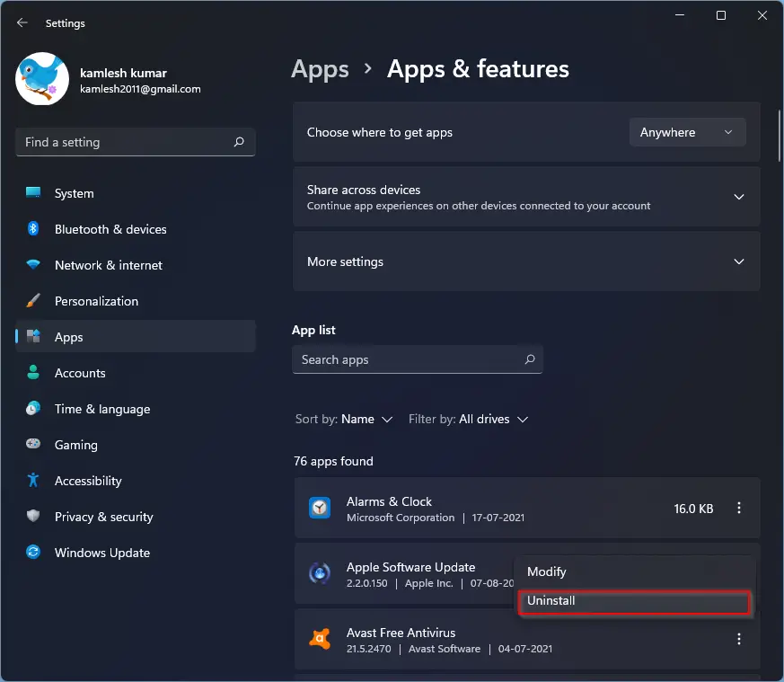Open the Anywhere dropdown for app sources
Image resolution: width=784 pixels, height=682 pixels.
pyautogui.click(x=688, y=132)
